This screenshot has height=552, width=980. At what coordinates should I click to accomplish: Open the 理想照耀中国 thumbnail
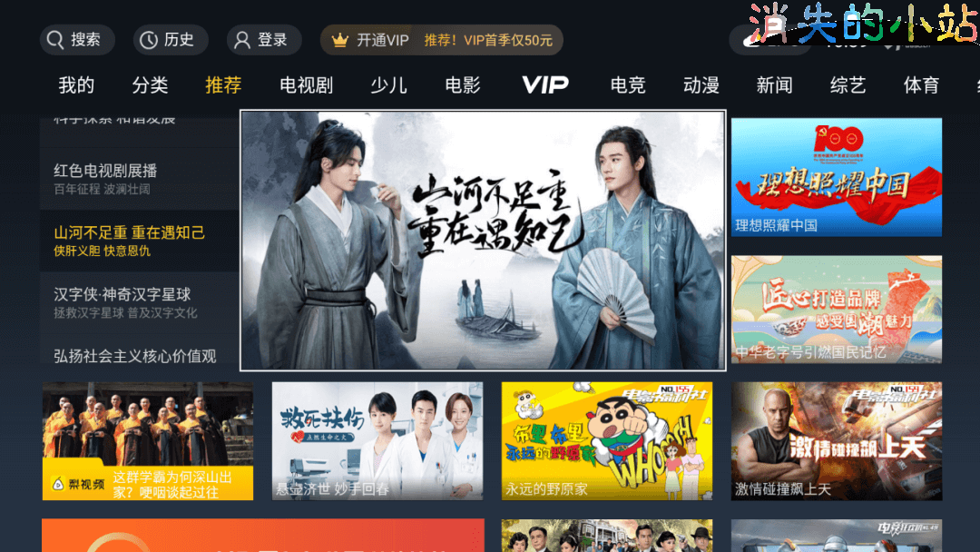[x=837, y=177]
